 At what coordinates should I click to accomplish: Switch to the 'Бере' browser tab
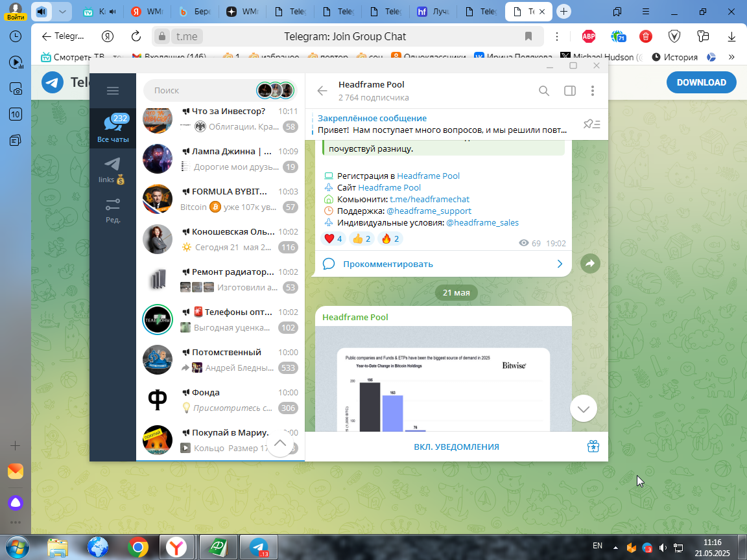coord(195,12)
